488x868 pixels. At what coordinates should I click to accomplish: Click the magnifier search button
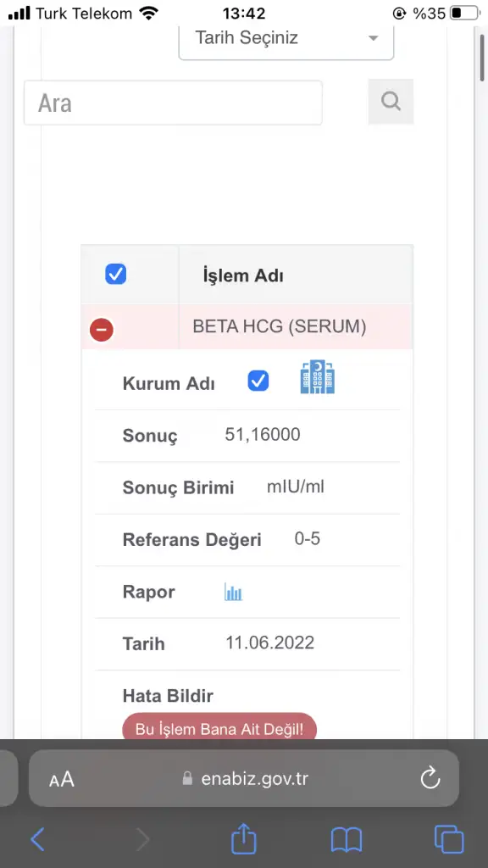[x=391, y=102]
